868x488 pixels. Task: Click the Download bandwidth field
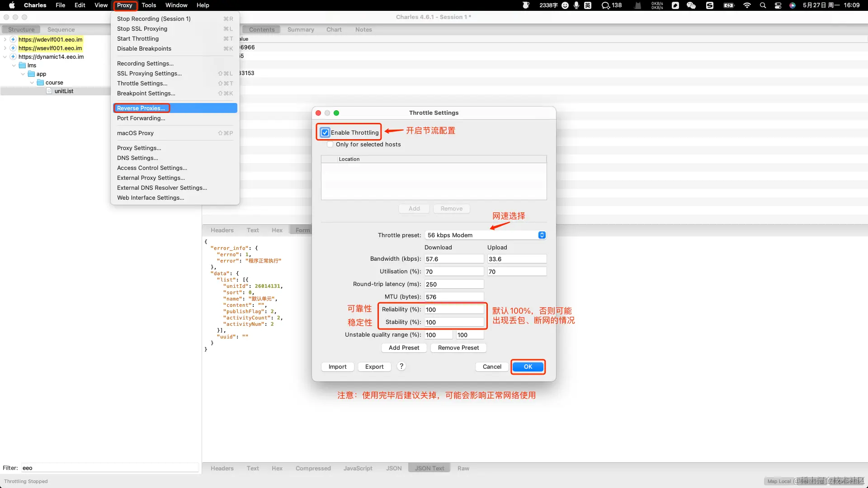click(x=454, y=259)
